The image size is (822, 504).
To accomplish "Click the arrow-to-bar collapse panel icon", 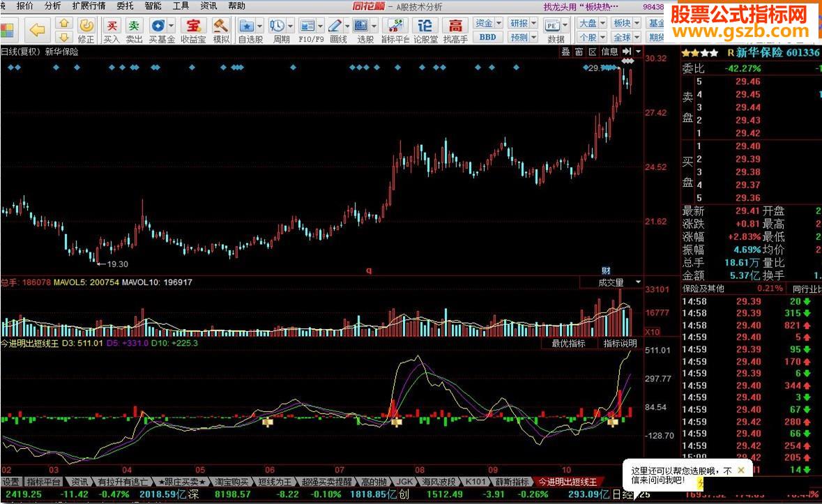I will [627, 52].
